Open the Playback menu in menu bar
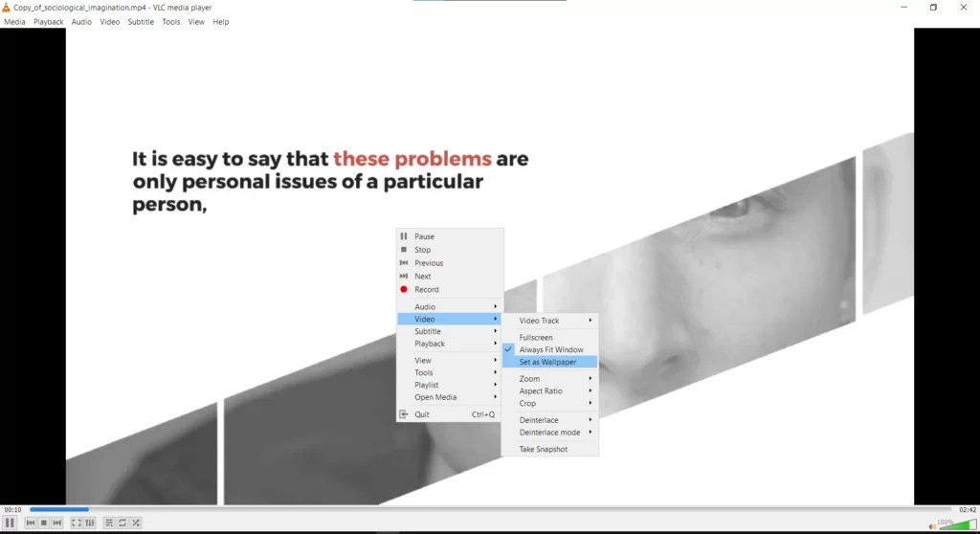 48,22
